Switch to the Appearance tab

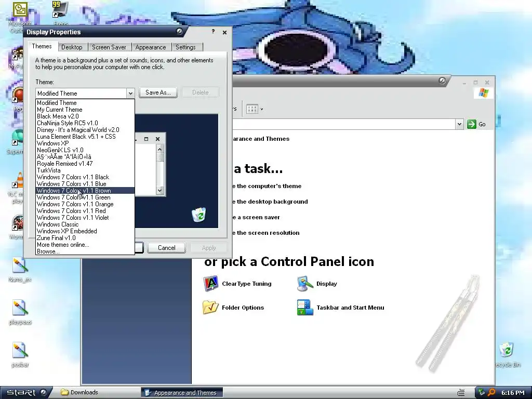pyautogui.click(x=151, y=47)
